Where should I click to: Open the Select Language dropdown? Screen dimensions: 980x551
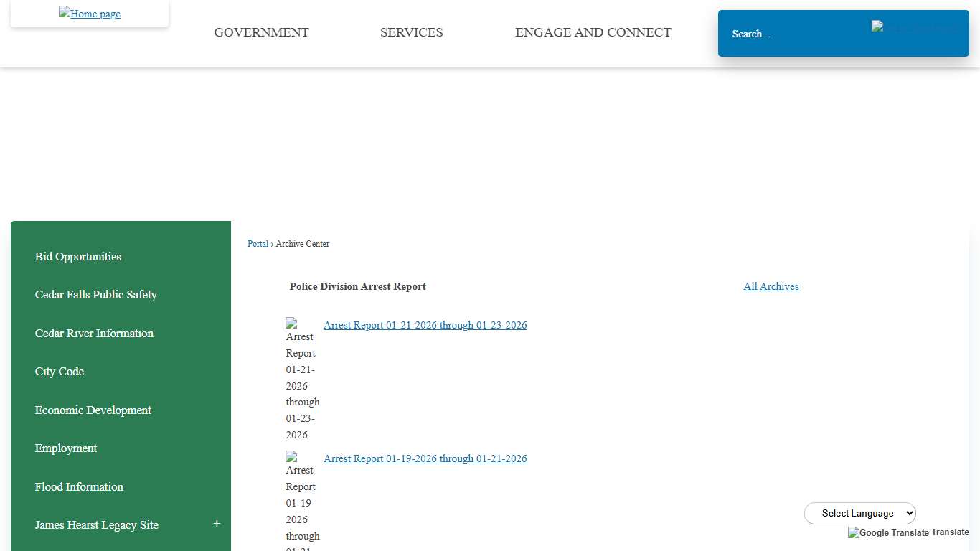pos(859,513)
